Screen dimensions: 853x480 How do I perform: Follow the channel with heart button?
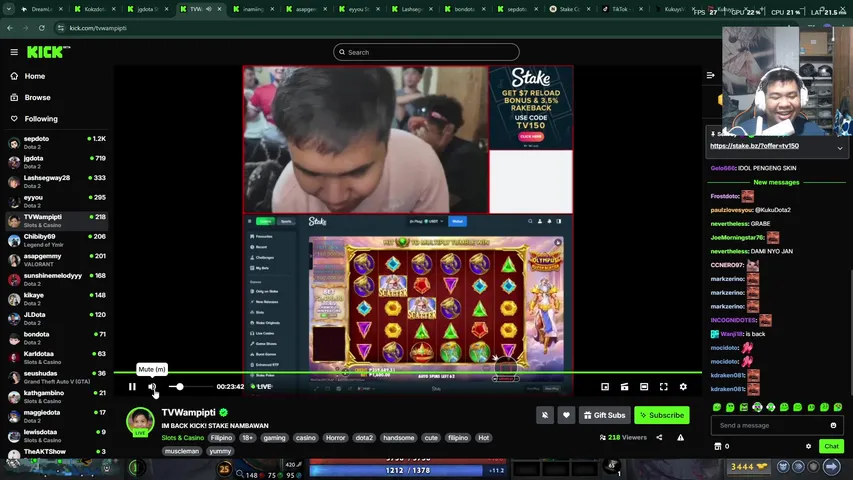pos(566,415)
